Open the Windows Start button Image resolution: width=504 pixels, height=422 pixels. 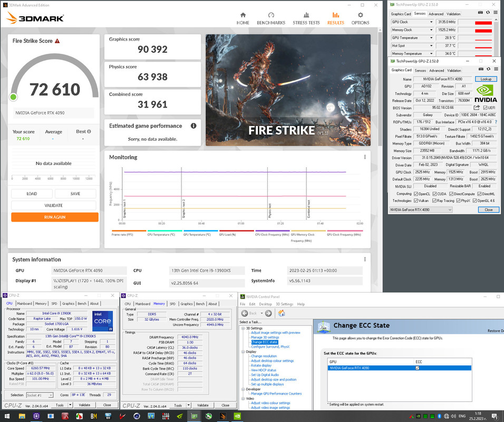click(x=7, y=416)
